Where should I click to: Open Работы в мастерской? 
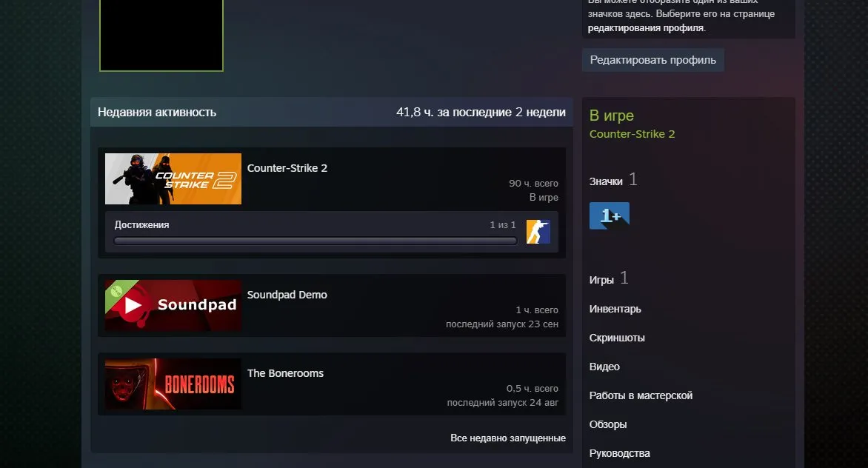pyautogui.click(x=641, y=395)
